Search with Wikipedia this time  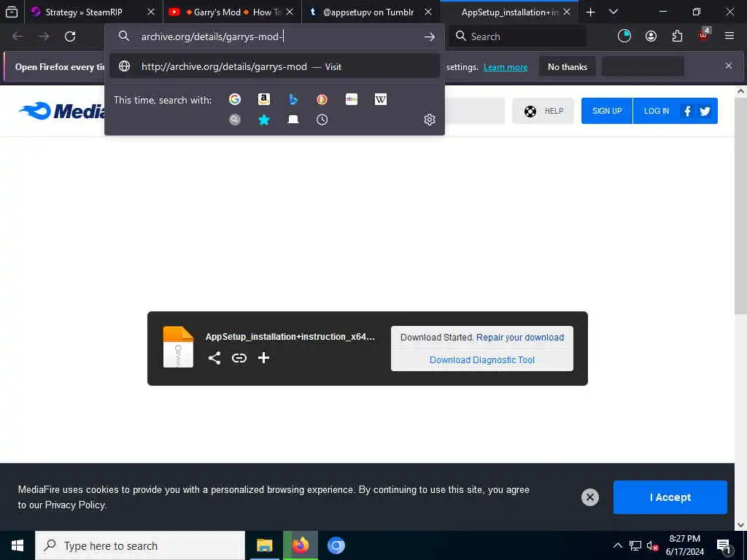coord(381,99)
